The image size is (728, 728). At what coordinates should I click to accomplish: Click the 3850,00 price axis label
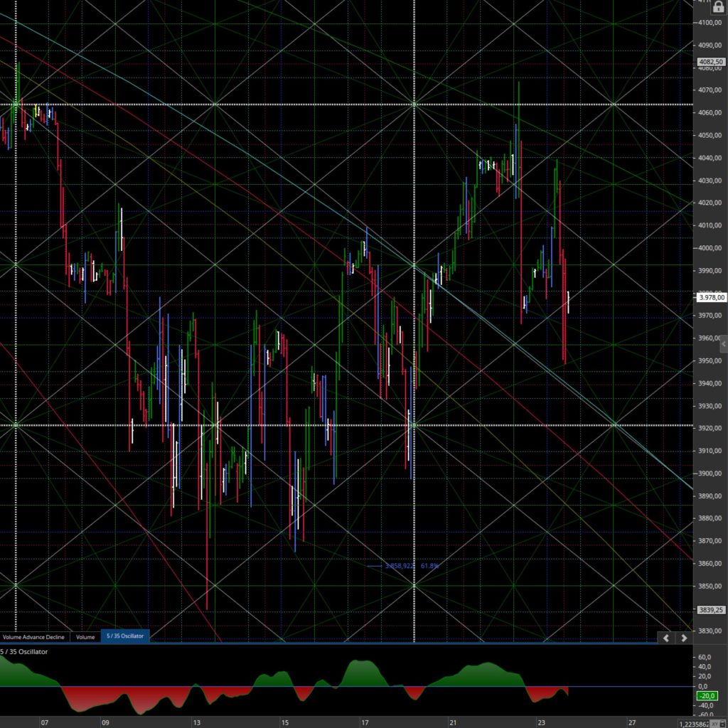point(710,586)
